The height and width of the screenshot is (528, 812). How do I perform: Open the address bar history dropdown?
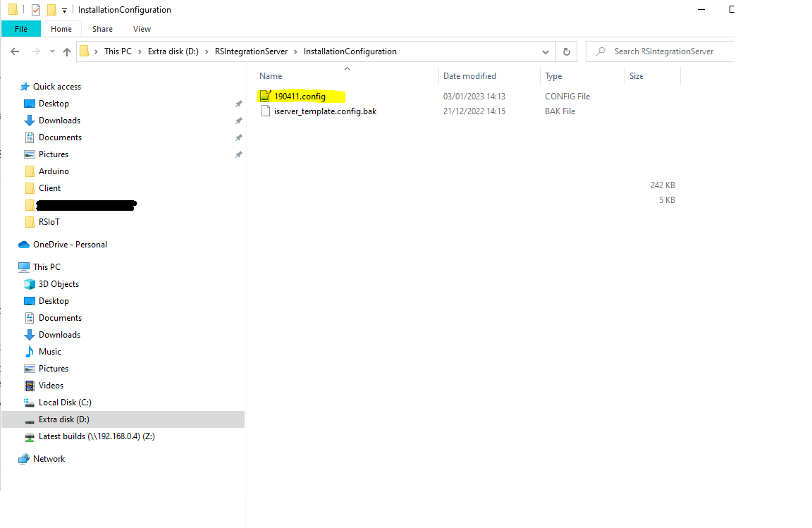[545, 51]
